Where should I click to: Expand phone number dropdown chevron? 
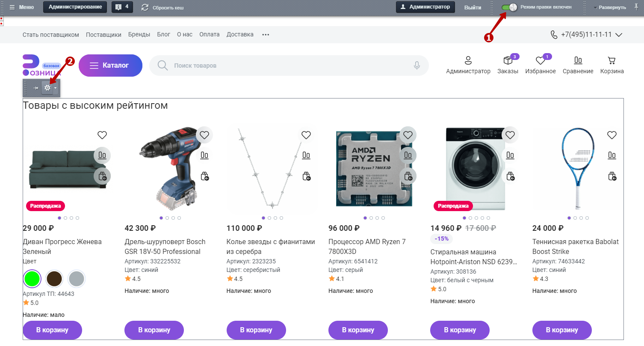tap(618, 35)
